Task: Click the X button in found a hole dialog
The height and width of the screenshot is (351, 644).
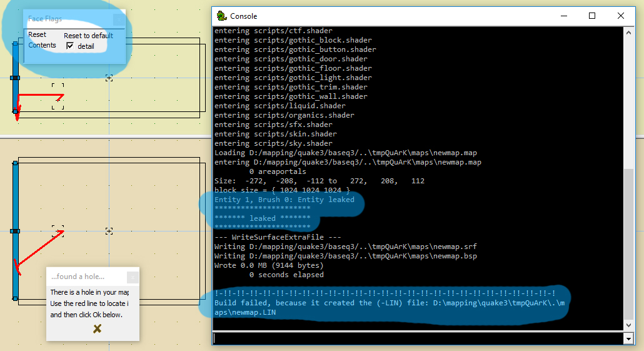Action: (x=97, y=328)
